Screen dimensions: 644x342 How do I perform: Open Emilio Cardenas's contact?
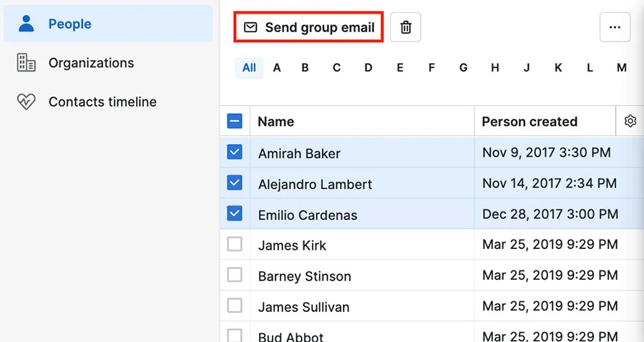(x=308, y=215)
